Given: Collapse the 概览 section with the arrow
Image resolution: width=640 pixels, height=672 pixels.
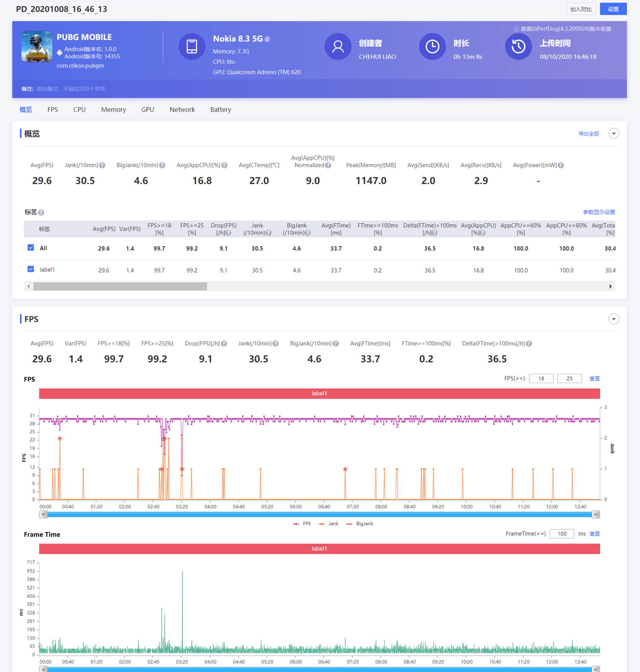Looking at the screenshot, I should pos(614,134).
